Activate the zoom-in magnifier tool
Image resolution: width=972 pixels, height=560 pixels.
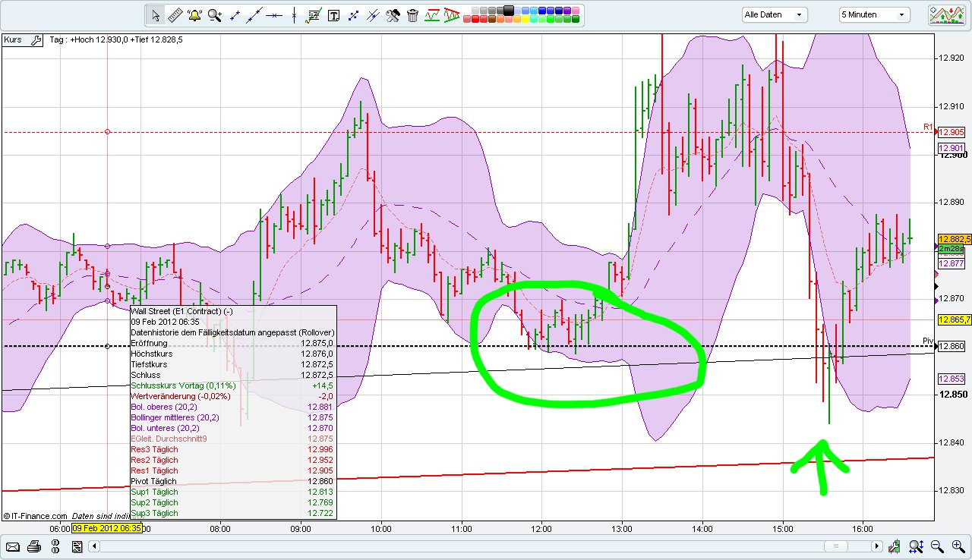[x=213, y=14]
